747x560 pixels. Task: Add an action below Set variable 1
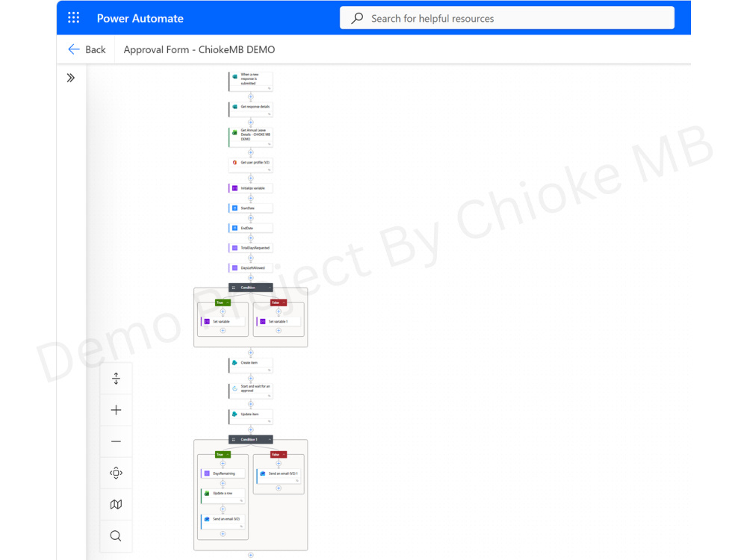(279, 331)
